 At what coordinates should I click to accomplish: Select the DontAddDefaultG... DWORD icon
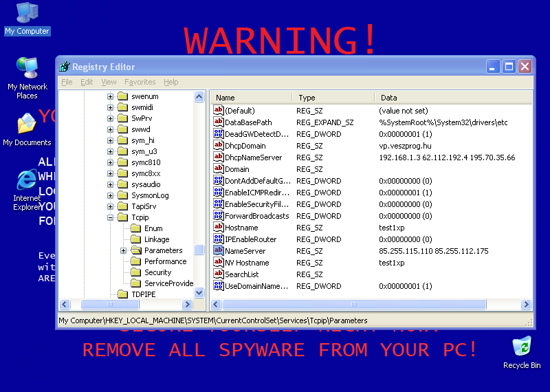click(x=218, y=181)
